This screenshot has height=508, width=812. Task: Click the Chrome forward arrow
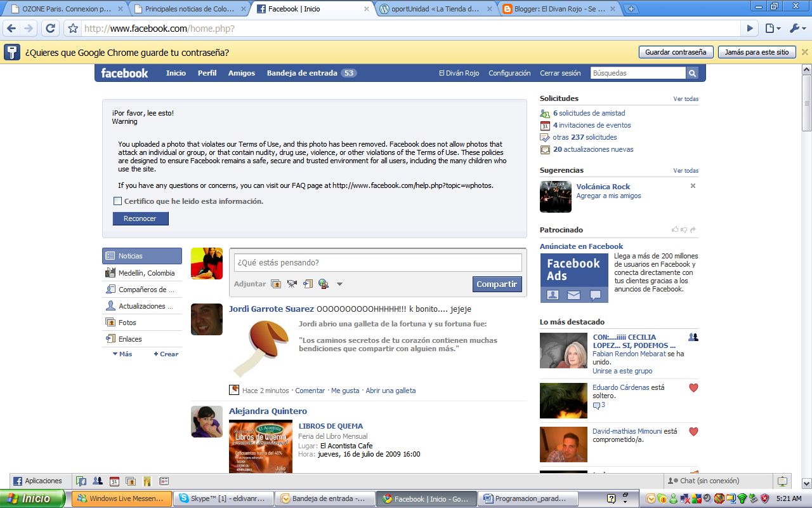pos(28,29)
